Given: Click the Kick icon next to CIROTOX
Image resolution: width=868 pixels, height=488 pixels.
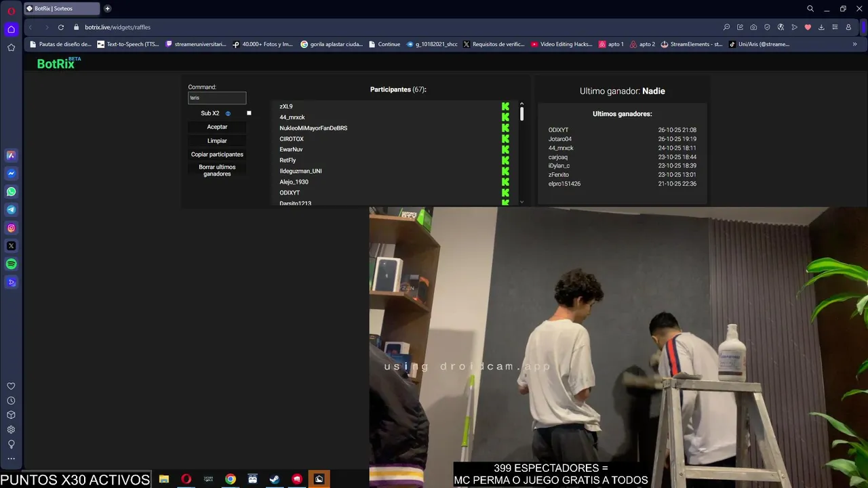Looking at the screenshot, I should pos(505,139).
